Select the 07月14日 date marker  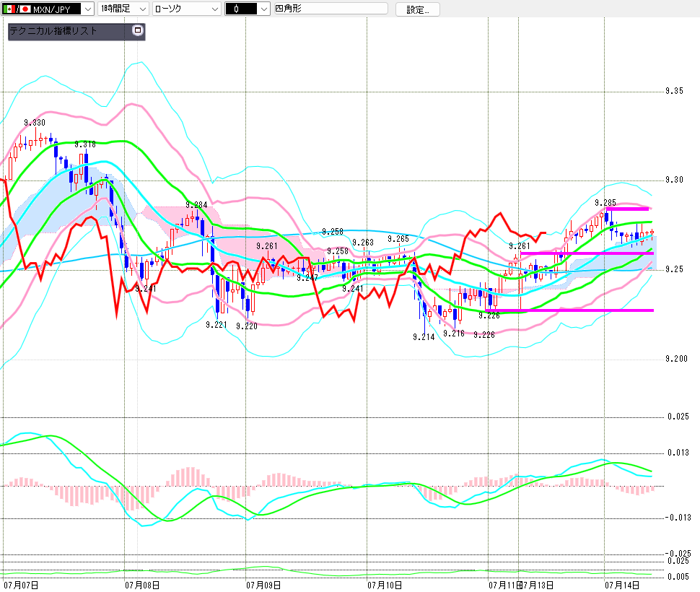tap(622, 585)
